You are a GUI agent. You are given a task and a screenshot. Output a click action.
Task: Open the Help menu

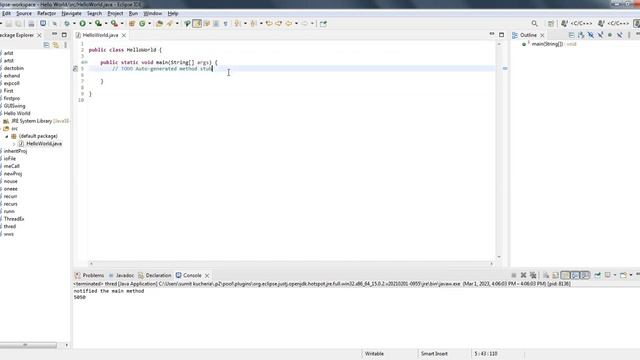(x=173, y=13)
